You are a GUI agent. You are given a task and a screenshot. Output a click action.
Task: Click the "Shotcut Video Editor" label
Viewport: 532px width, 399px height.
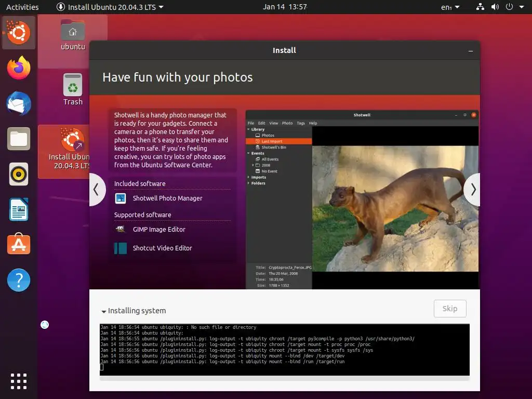(163, 248)
